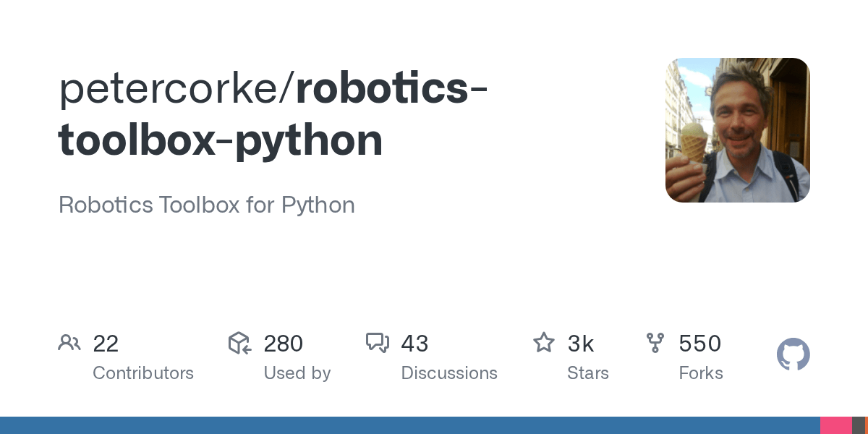Click the 3k stars count

(581, 344)
